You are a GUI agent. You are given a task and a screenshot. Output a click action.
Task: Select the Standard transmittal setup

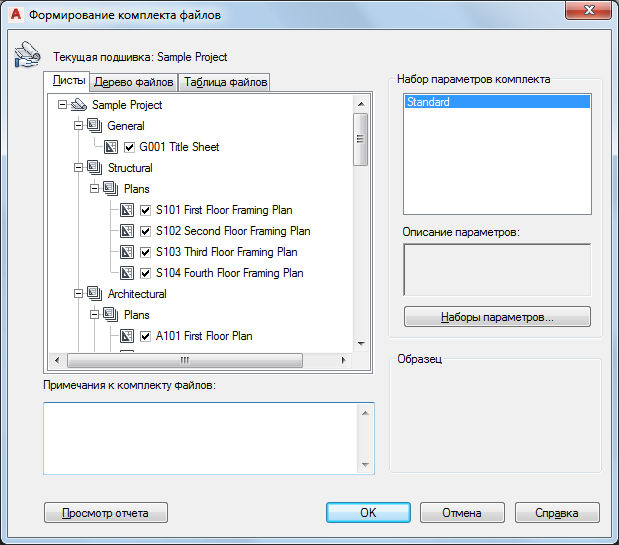tap(497, 102)
